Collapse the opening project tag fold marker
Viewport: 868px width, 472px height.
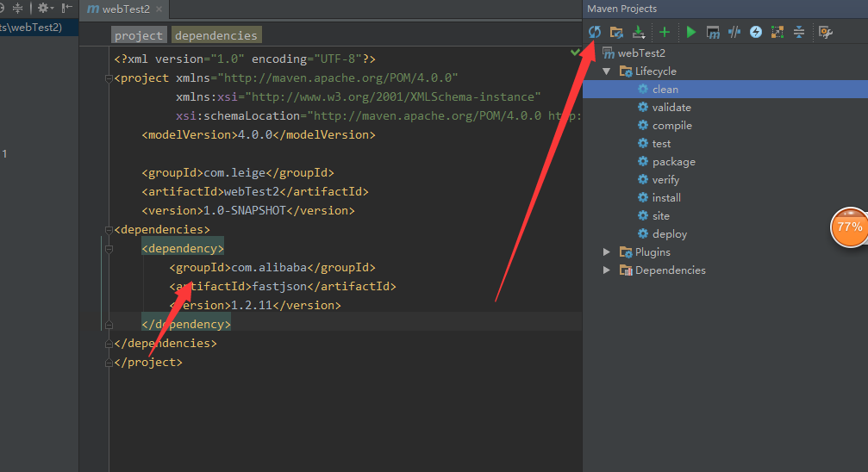click(109, 78)
